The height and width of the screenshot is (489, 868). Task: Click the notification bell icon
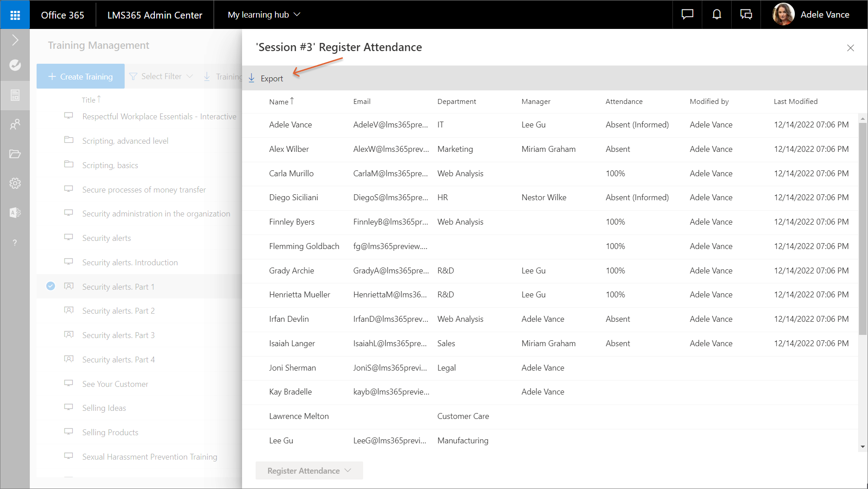coord(716,15)
